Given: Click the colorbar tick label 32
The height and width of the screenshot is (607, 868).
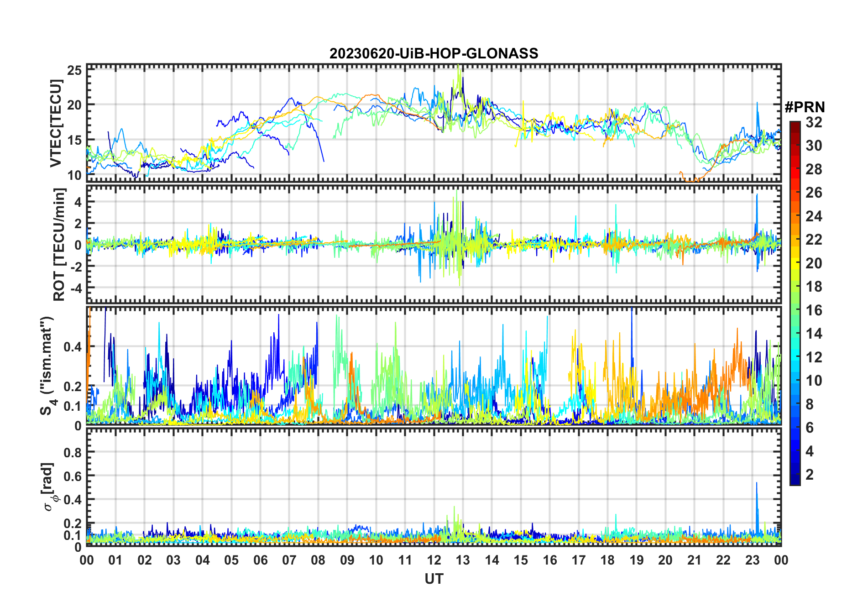Looking at the screenshot, I should coord(814,122).
